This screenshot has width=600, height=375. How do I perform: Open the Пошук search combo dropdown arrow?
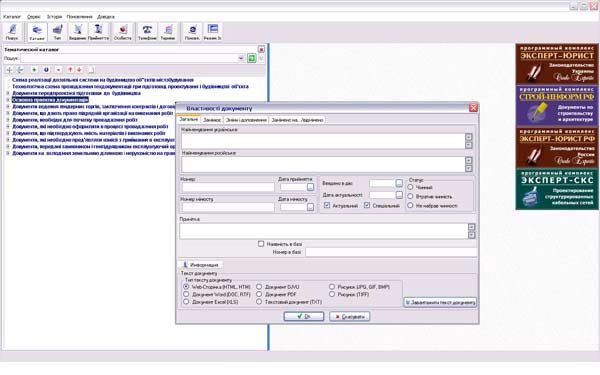click(x=241, y=58)
